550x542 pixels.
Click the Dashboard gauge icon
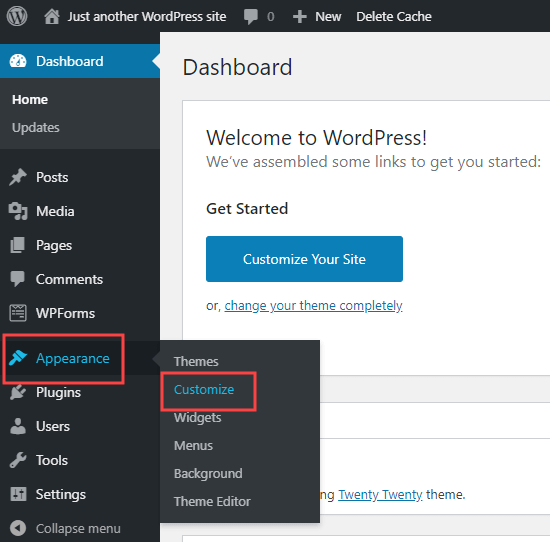coord(18,61)
